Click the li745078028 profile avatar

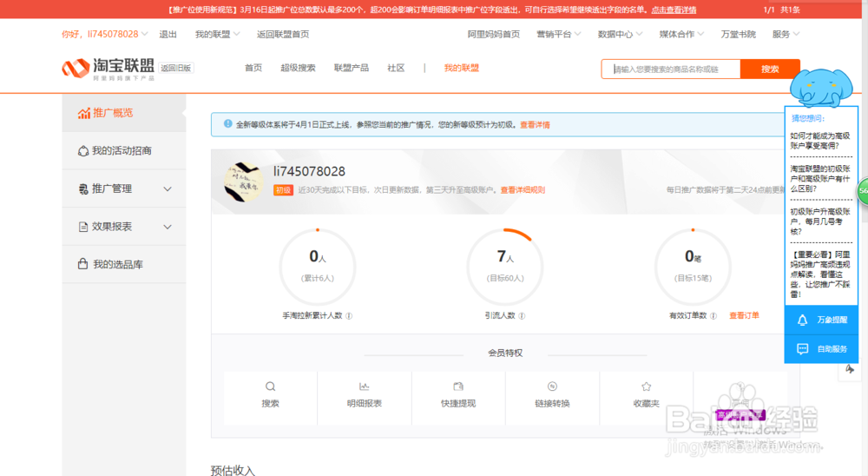(x=244, y=182)
